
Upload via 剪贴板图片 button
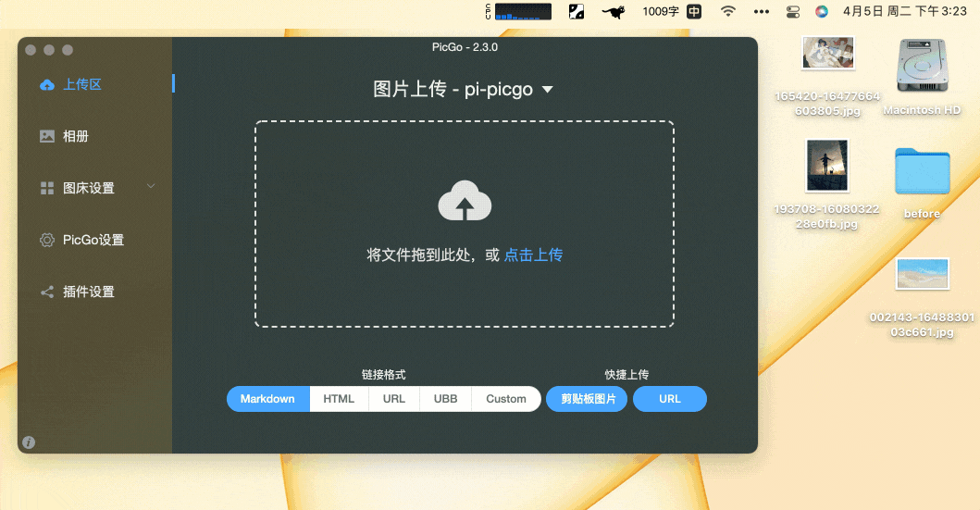[587, 399]
